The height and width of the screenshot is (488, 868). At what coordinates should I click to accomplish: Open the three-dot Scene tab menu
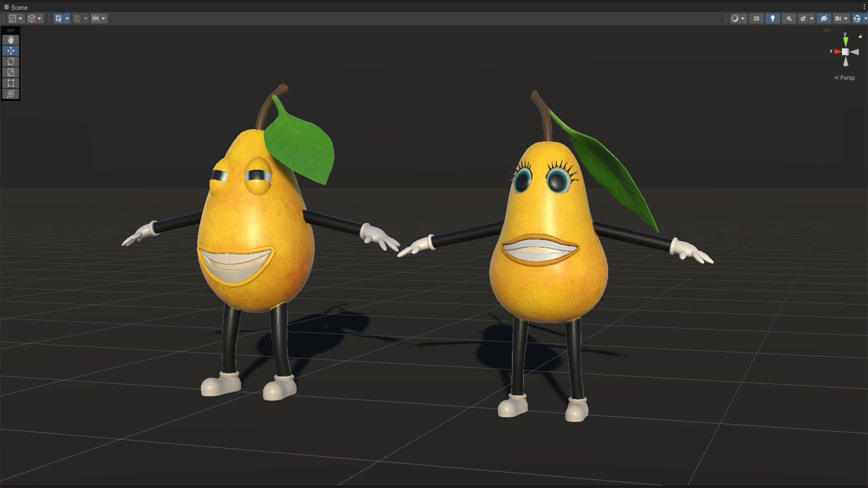coord(864,7)
